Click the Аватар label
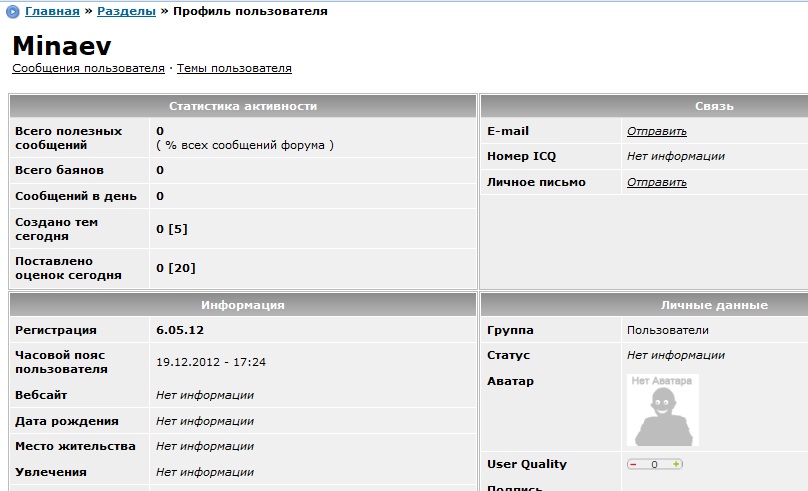 (x=510, y=381)
